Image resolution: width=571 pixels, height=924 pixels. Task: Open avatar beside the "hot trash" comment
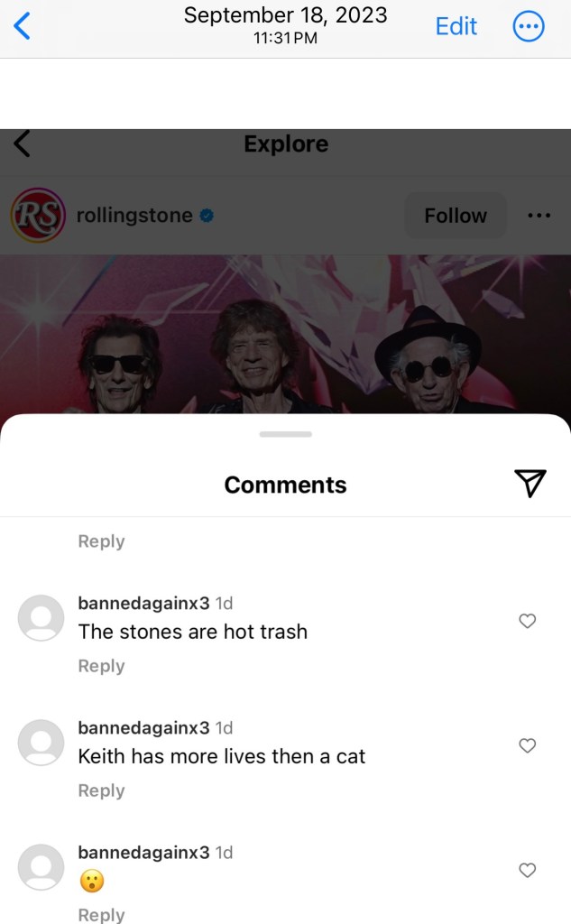[x=41, y=619]
